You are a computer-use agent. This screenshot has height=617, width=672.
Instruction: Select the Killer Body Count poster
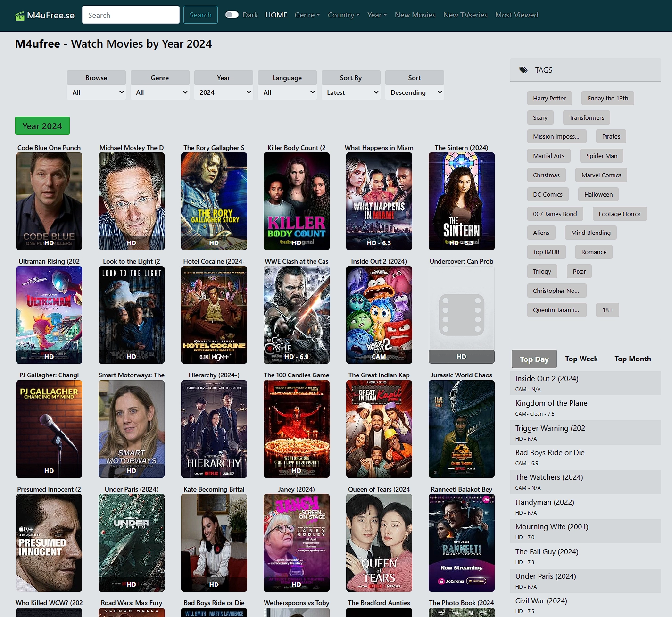(296, 201)
